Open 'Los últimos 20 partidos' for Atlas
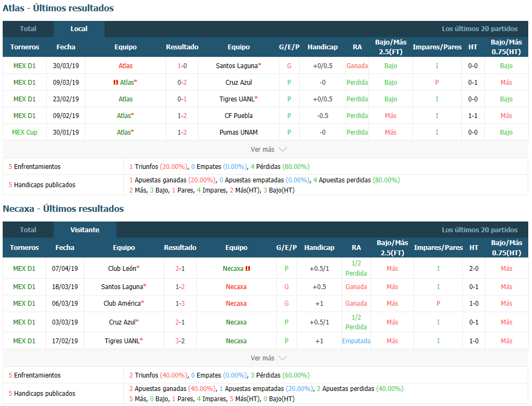The width and height of the screenshot is (532, 406). click(x=479, y=29)
